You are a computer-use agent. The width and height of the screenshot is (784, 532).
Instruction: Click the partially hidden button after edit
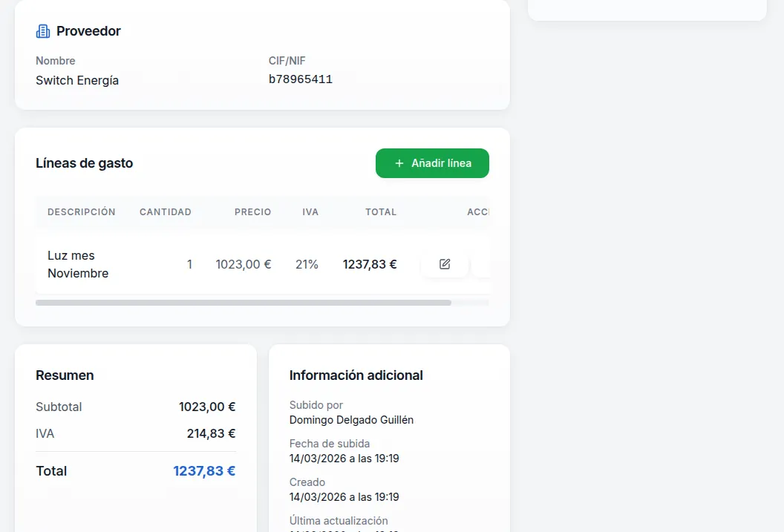point(481,264)
